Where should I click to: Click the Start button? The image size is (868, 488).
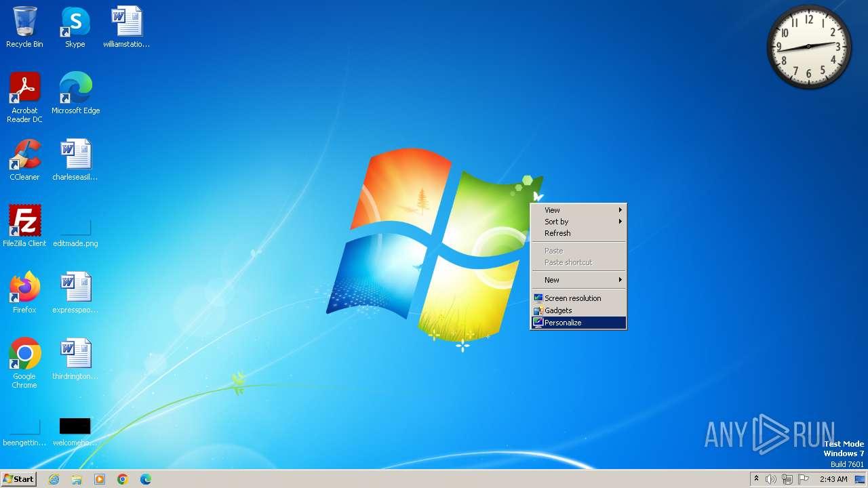tap(18, 479)
